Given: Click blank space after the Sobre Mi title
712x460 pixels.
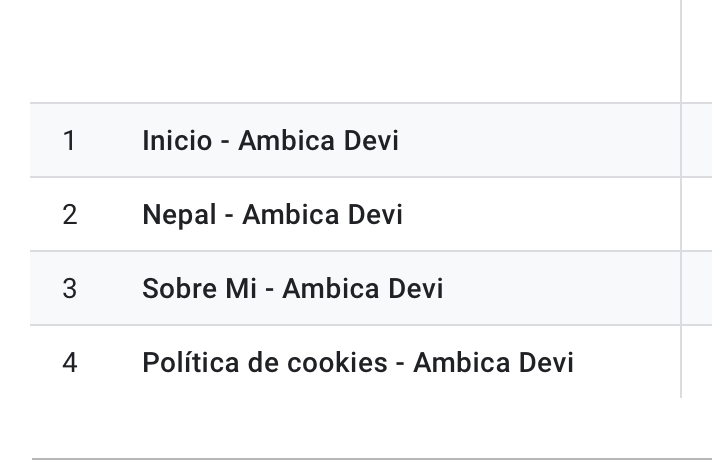Looking at the screenshot, I should [562, 288].
